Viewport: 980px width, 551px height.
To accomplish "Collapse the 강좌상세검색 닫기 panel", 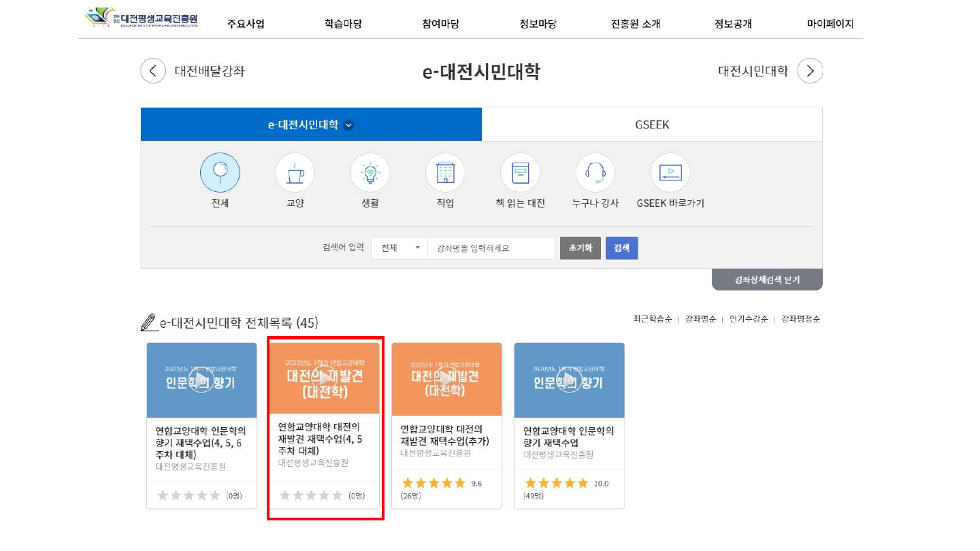I will [767, 280].
